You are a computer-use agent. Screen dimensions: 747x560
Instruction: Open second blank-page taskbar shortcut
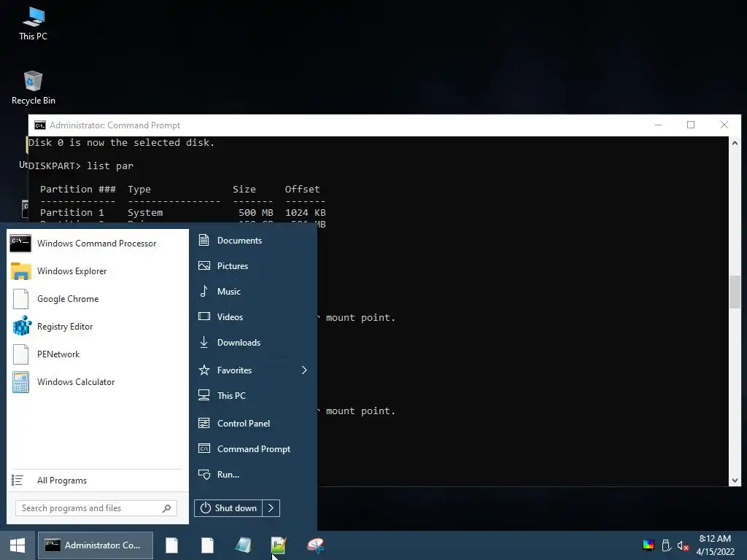coord(207,545)
